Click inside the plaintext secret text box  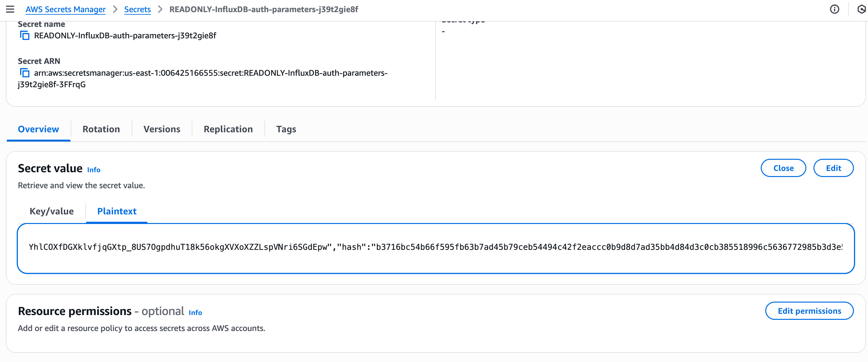(x=435, y=248)
